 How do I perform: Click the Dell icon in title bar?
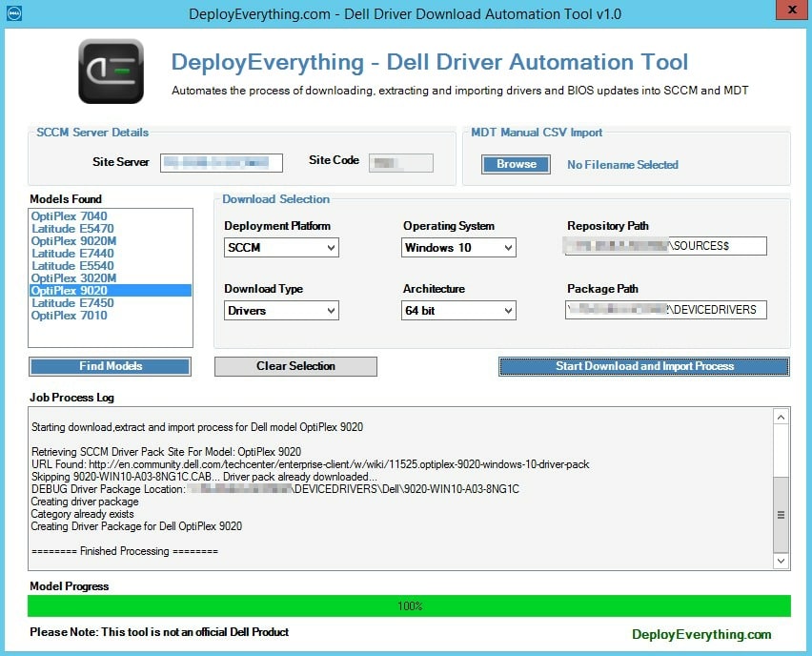pyautogui.click(x=14, y=13)
